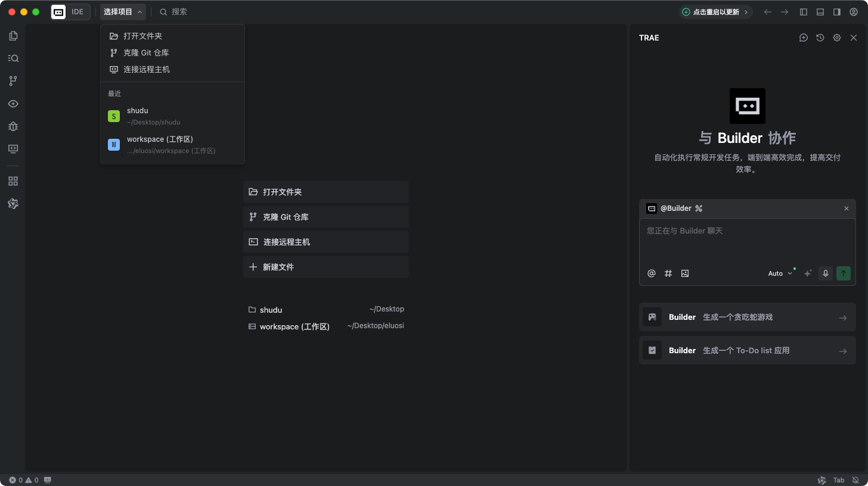Click the AI status icon in status bar
Viewport: 868px width, 486px height.
821,480
